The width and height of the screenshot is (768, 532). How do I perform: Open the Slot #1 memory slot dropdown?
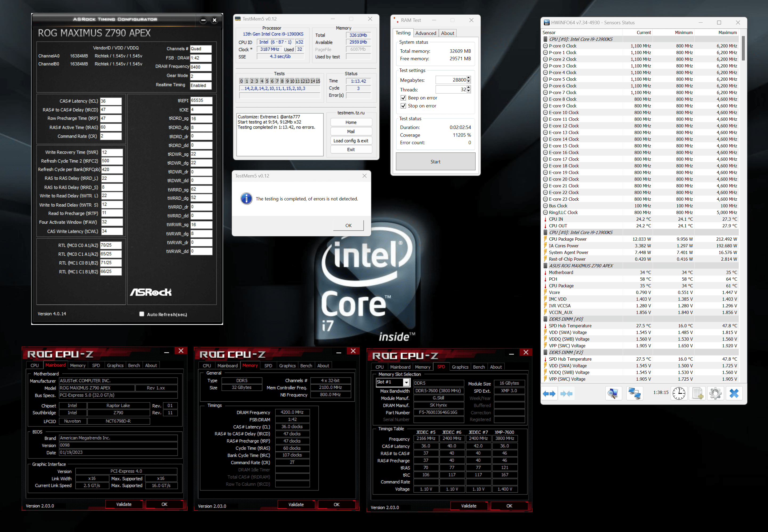(406, 382)
